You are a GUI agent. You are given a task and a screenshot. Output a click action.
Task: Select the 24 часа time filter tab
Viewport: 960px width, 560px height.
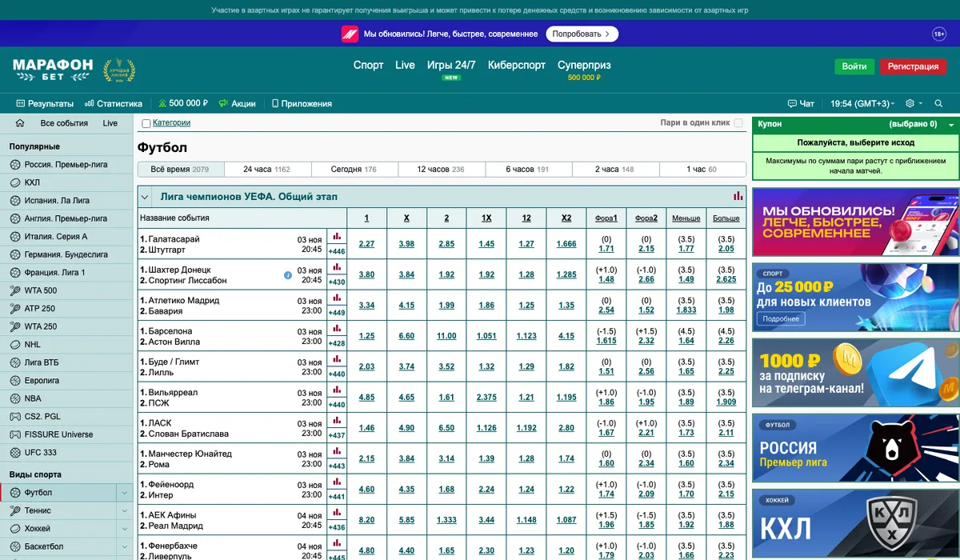[266, 170]
